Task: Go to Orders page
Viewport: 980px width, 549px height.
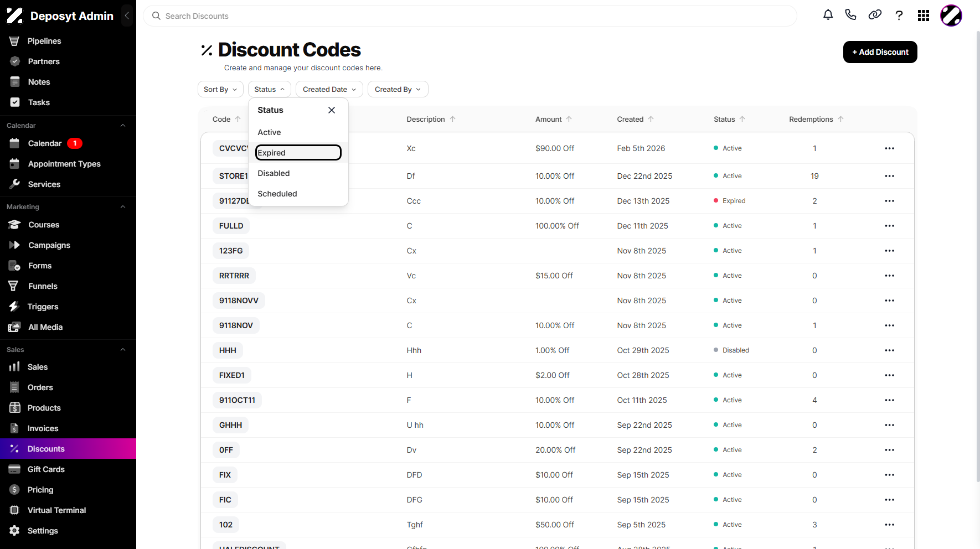Action: pyautogui.click(x=40, y=387)
